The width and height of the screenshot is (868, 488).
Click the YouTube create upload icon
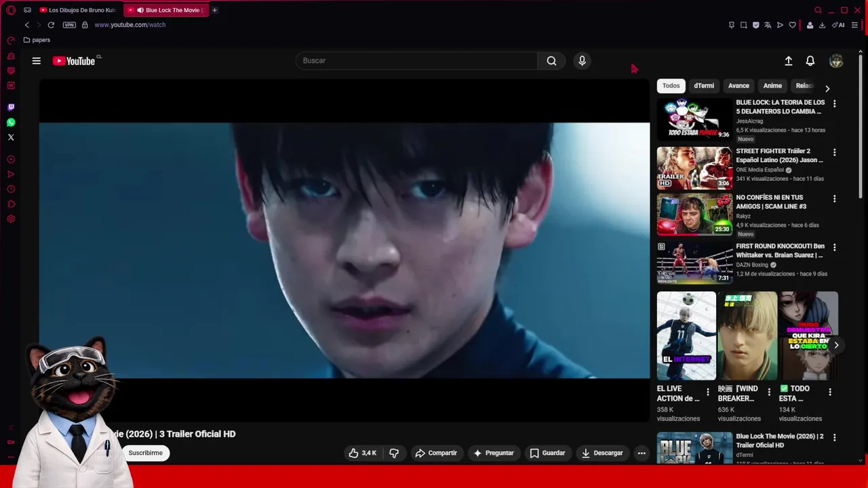coord(789,61)
